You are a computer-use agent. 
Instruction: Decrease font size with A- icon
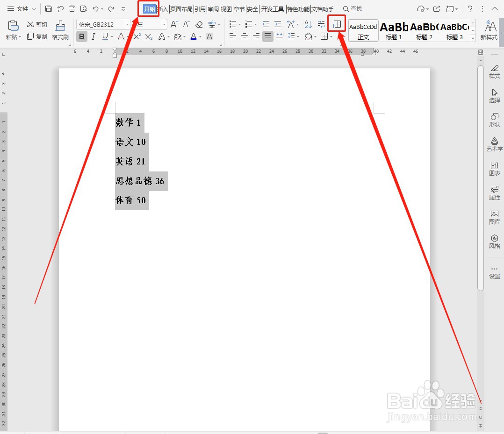coord(186,24)
